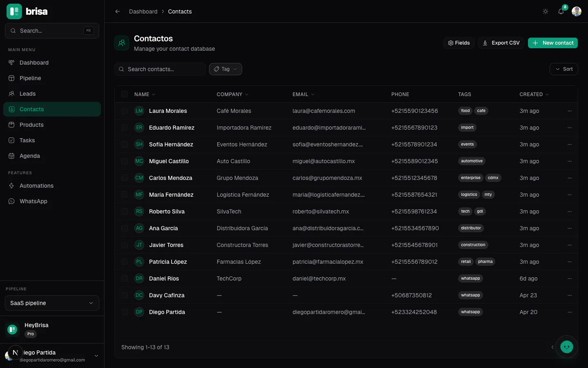Open row actions for Sofía Hernández

[x=570, y=144]
